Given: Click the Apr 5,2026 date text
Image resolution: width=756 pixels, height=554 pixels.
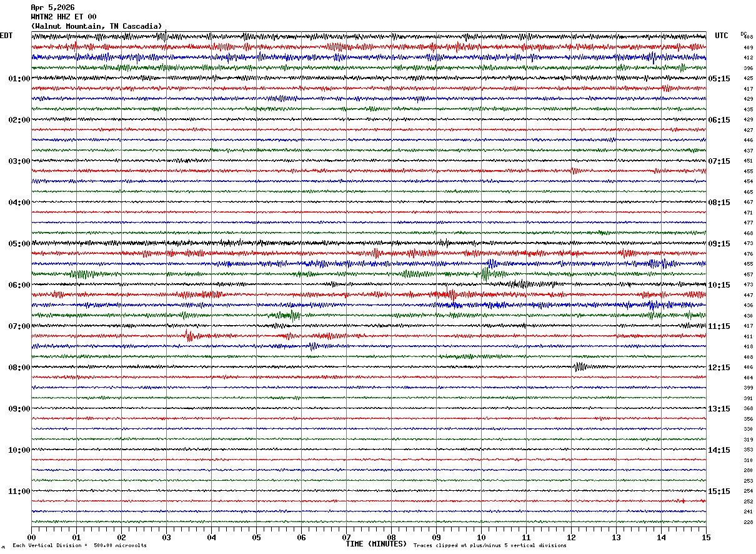Looking at the screenshot, I should point(52,8).
